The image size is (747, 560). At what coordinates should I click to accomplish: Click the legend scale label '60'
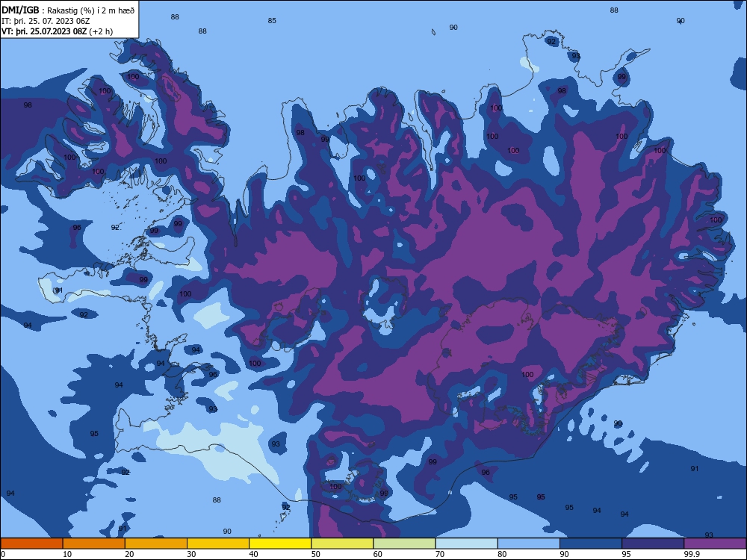(x=378, y=554)
